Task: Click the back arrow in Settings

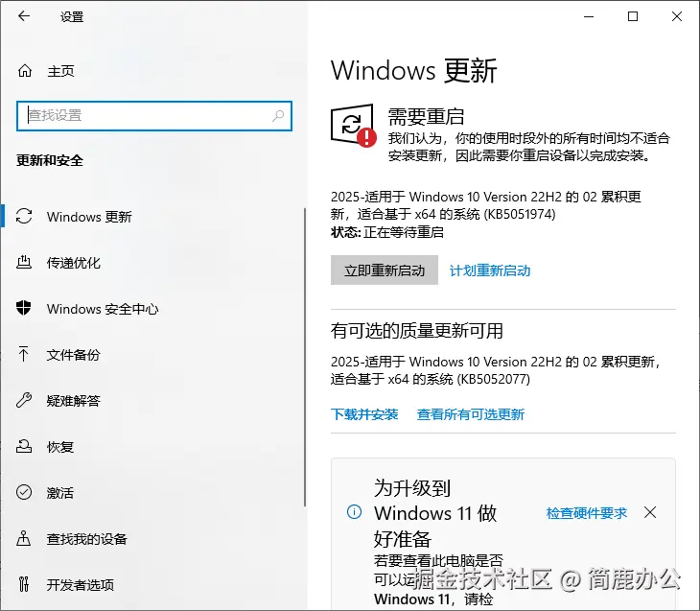Action: pyautogui.click(x=24, y=16)
